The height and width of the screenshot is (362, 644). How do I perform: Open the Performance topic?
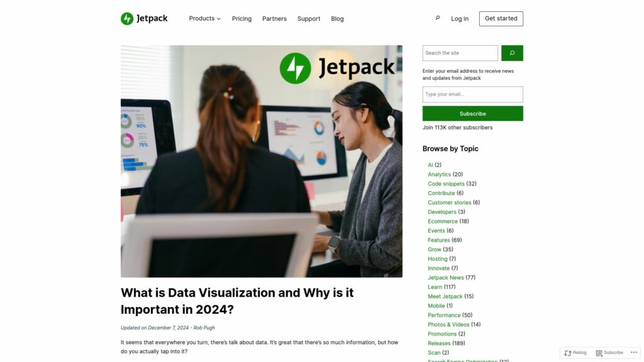[444, 315]
